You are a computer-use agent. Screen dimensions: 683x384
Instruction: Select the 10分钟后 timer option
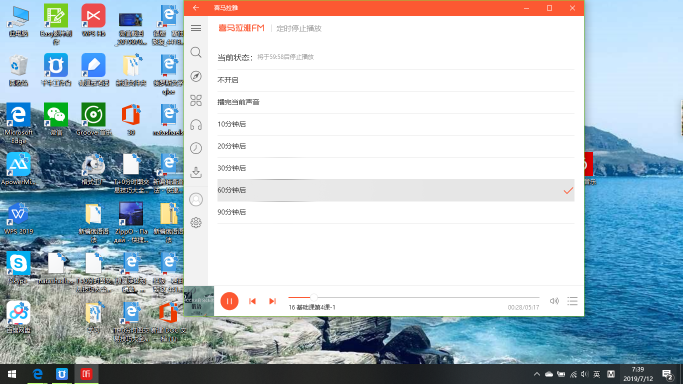(396, 124)
